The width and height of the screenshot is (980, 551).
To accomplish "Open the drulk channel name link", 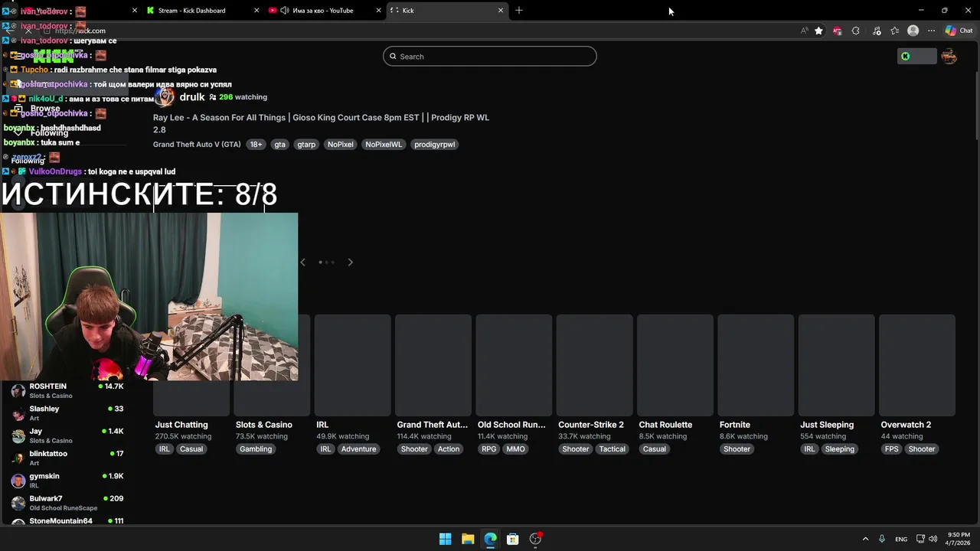I will click(192, 97).
